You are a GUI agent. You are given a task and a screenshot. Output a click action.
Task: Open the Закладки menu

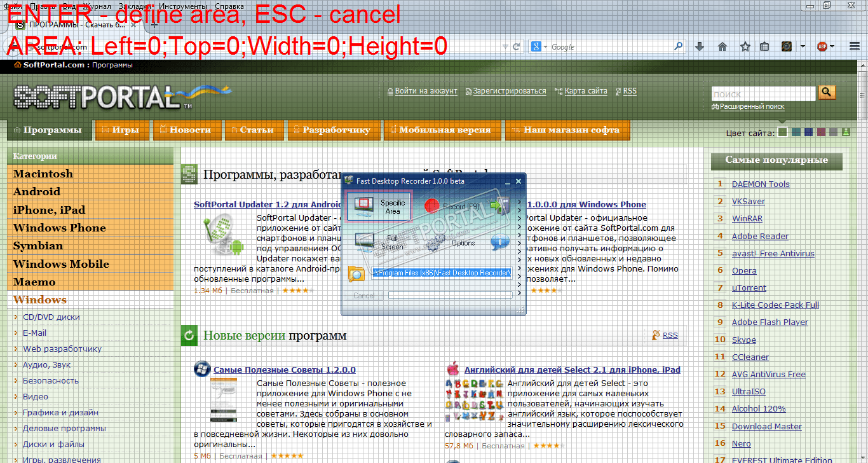pyautogui.click(x=135, y=6)
